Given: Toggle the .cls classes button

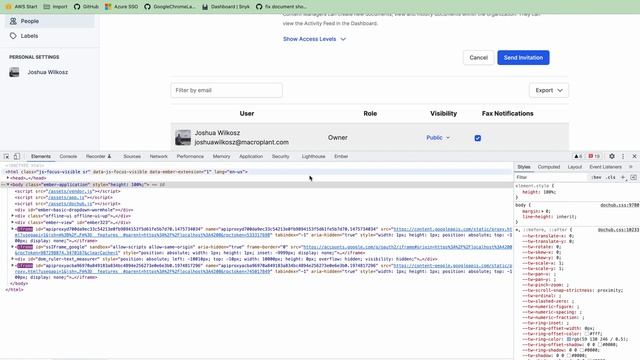Looking at the screenshot, I should coord(611,178).
